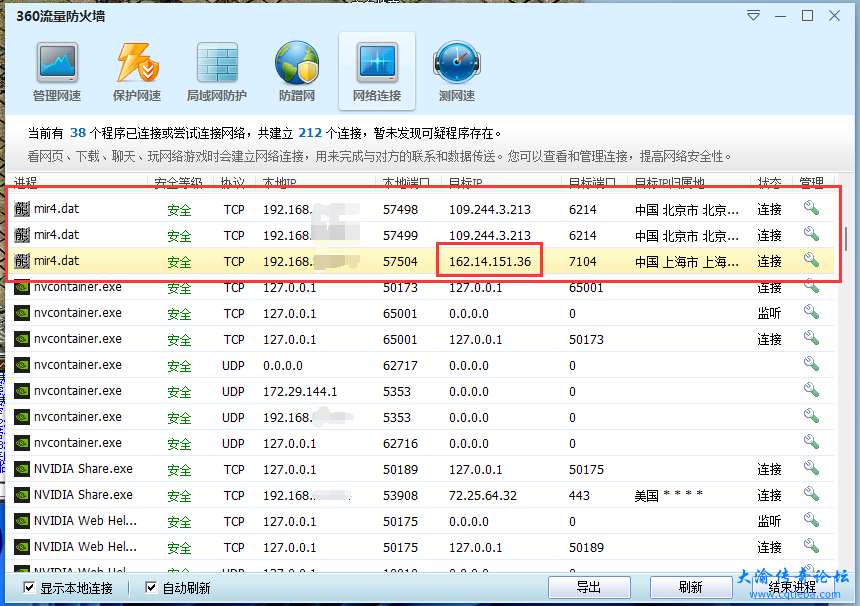
Task: Click wrench for NVIDIA Web Helper 50189 target
Action: (x=811, y=546)
